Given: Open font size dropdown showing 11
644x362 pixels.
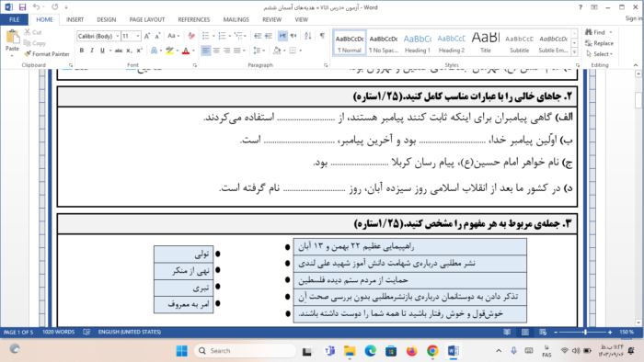Looking at the screenshot, I should [138, 36].
